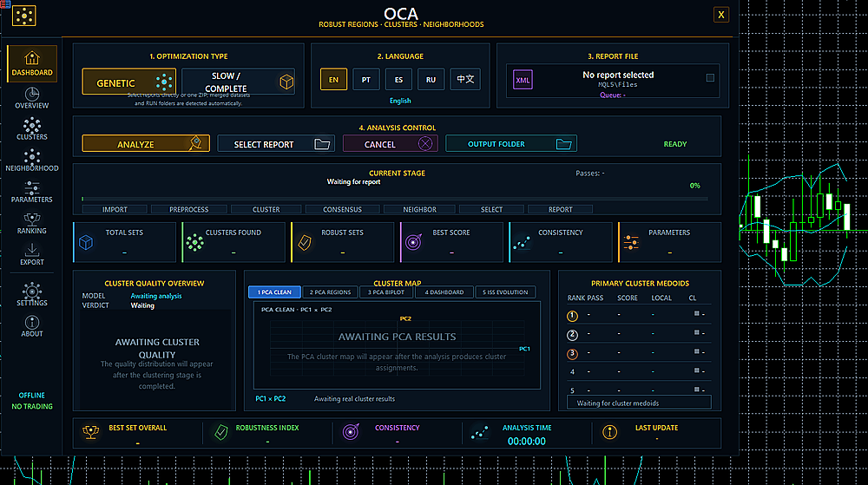Viewport: 868px width, 485px height.
Task: Click the Analysis Time trend icon
Action: pos(479,432)
